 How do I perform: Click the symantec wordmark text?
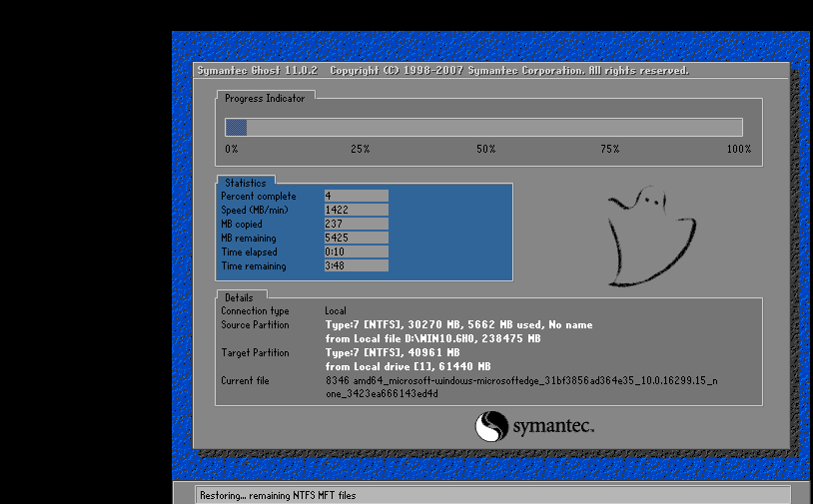553,426
